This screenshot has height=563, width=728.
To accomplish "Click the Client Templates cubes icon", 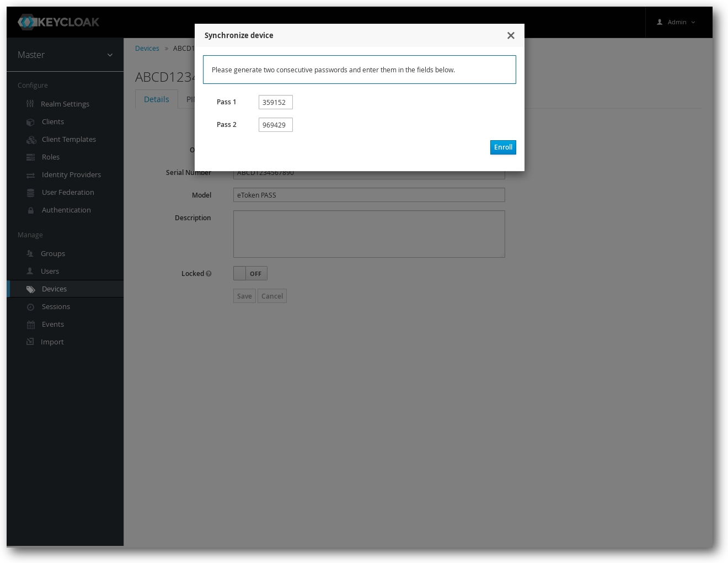I will point(31,140).
